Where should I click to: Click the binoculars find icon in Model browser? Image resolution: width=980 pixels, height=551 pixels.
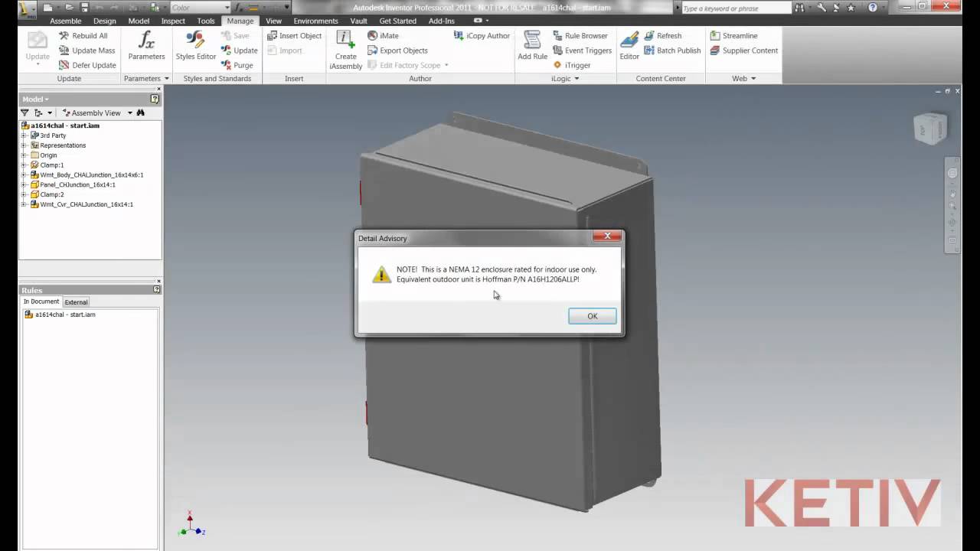[141, 112]
